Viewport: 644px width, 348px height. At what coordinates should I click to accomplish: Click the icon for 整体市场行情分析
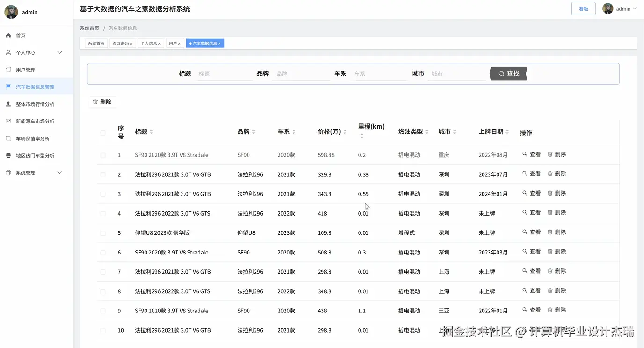(8, 104)
